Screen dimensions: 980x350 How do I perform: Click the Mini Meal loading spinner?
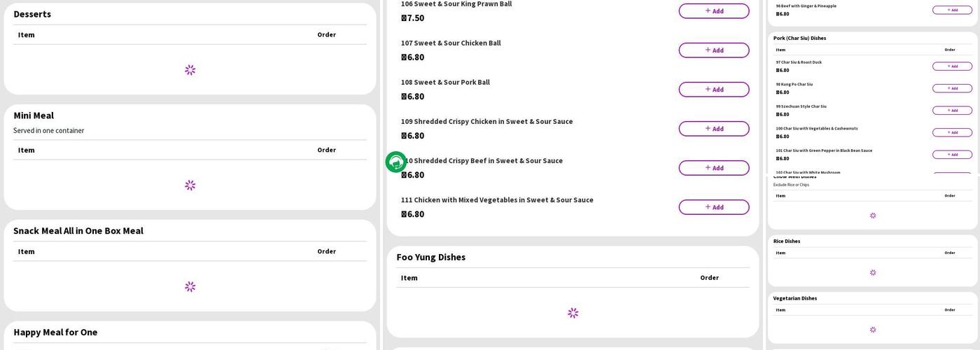(x=190, y=185)
